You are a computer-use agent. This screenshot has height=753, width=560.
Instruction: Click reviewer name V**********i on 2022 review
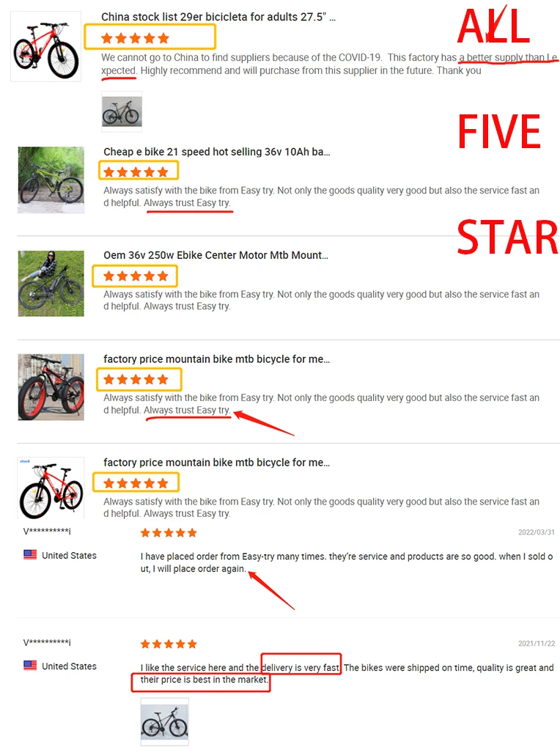tap(47, 531)
